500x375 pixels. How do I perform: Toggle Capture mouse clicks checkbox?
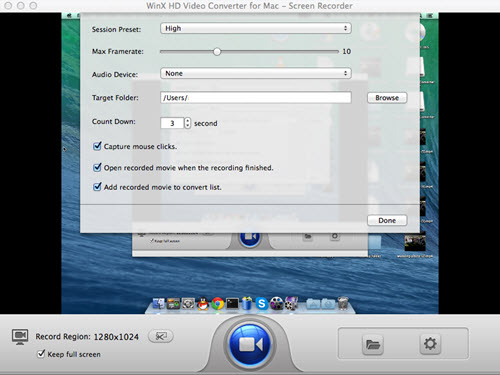click(x=97, y=146)
